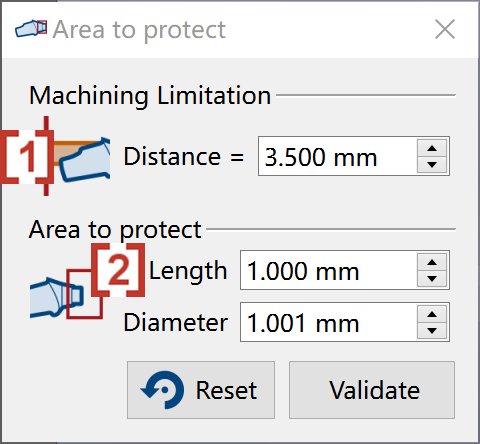Increase Length value with up arrow

432,262
